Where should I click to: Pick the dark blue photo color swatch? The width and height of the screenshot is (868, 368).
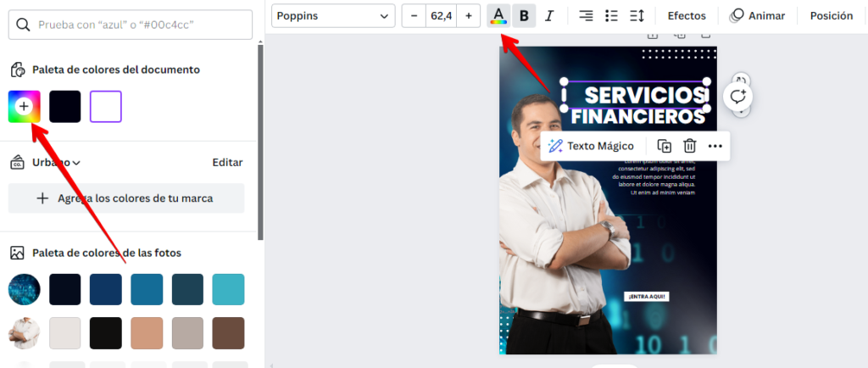point(106,289)
